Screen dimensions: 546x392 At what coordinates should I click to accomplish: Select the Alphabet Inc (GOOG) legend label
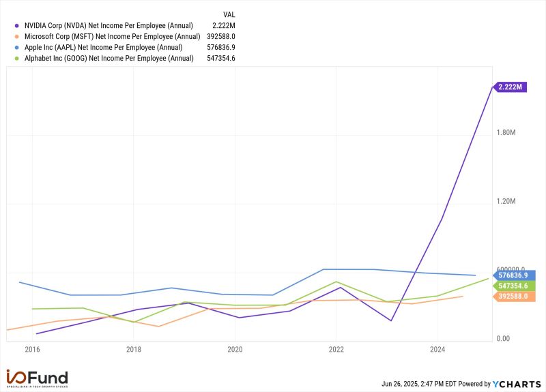click(109, 58)
